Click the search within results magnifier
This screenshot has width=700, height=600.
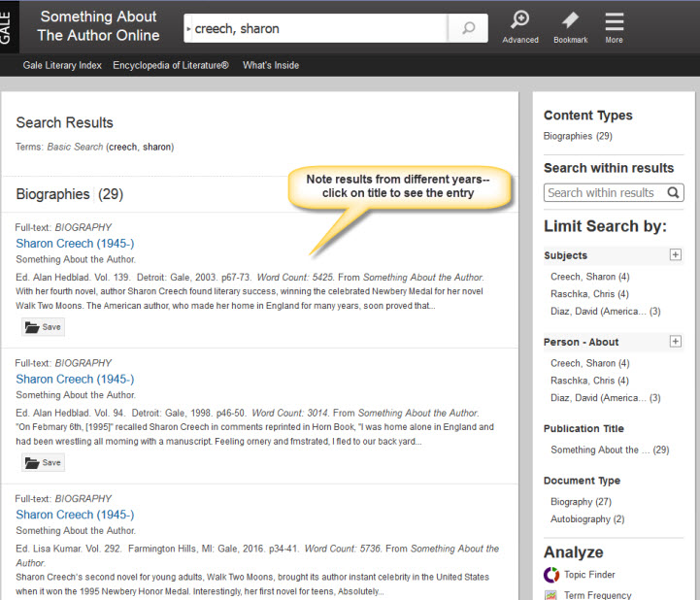pos(673,192)
